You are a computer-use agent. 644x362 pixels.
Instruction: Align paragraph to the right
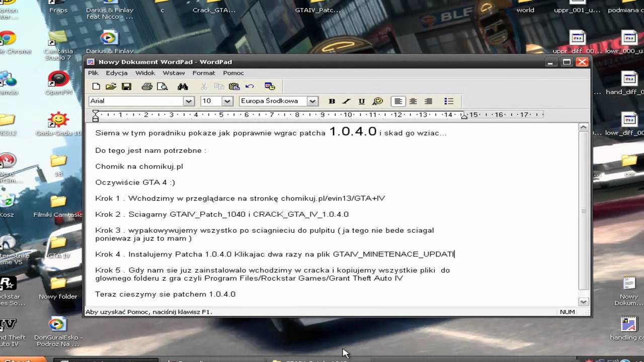[428, 101]
